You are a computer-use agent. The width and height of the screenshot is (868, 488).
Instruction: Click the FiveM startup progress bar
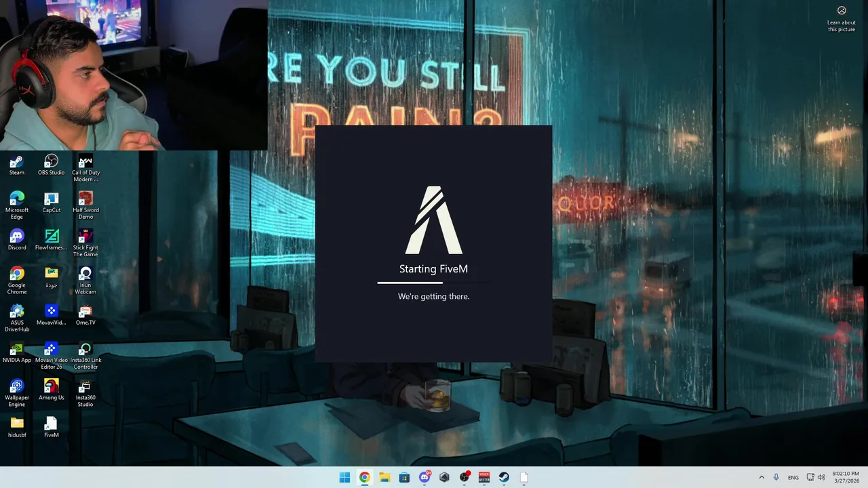(x=433, y=283)
